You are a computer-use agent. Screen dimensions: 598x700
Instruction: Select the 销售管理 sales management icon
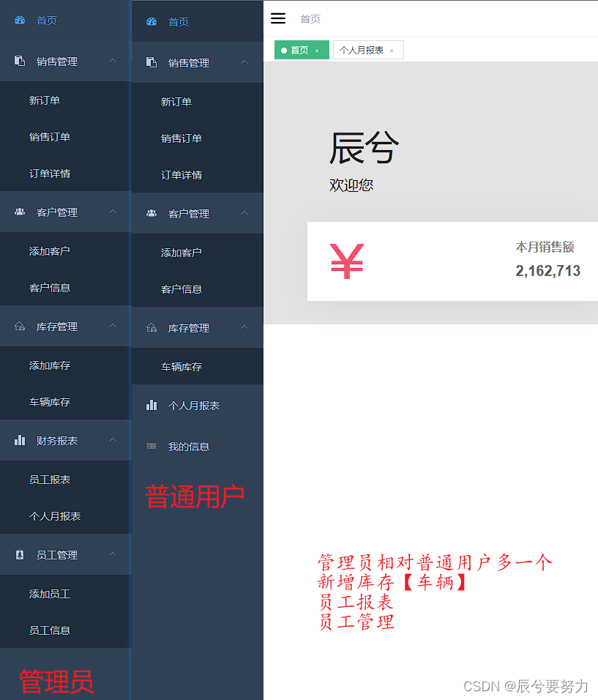[x=20, y=62]
